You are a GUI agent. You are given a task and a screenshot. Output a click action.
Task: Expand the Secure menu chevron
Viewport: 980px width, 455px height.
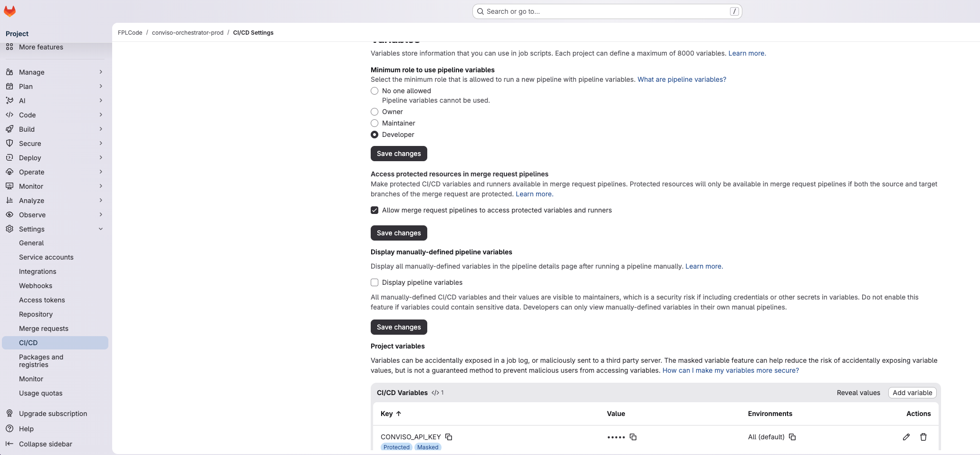tap(101, 144)
